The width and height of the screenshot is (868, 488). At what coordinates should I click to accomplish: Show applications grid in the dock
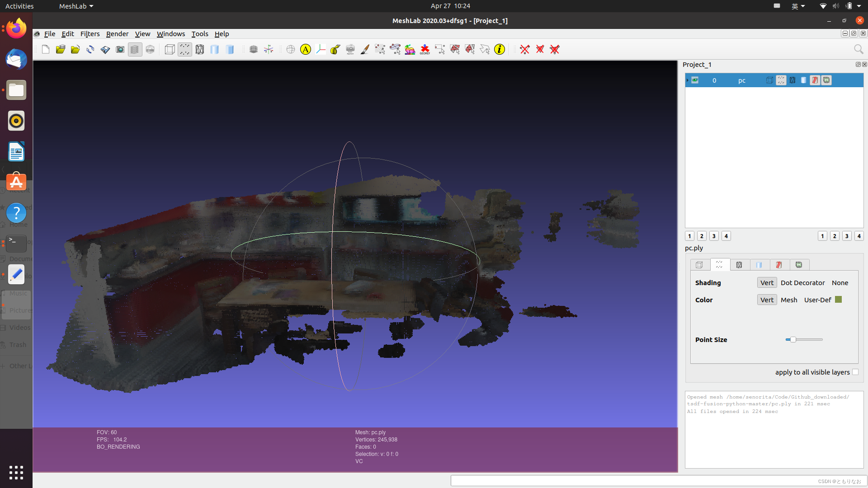[x=16, y=472]
